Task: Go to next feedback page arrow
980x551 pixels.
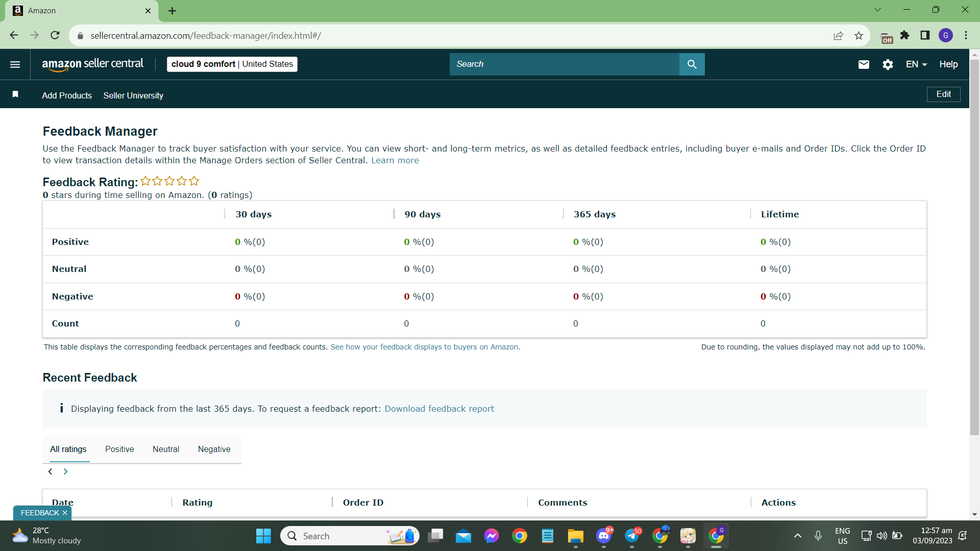Action: (x=65, y=471)
